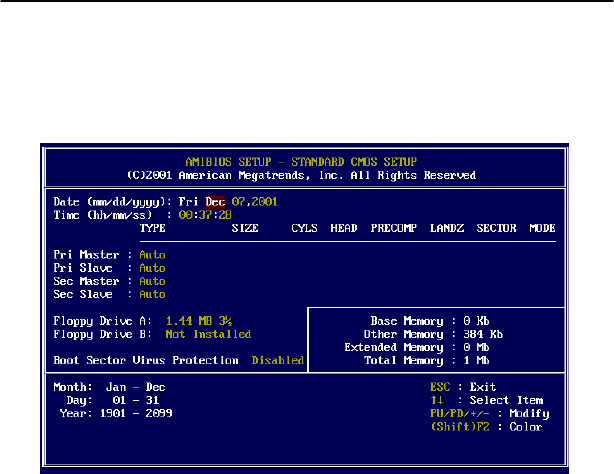Viewport: 614px width, 474px height.
Task: Click the MODE column header
Action: pos(542,228)
